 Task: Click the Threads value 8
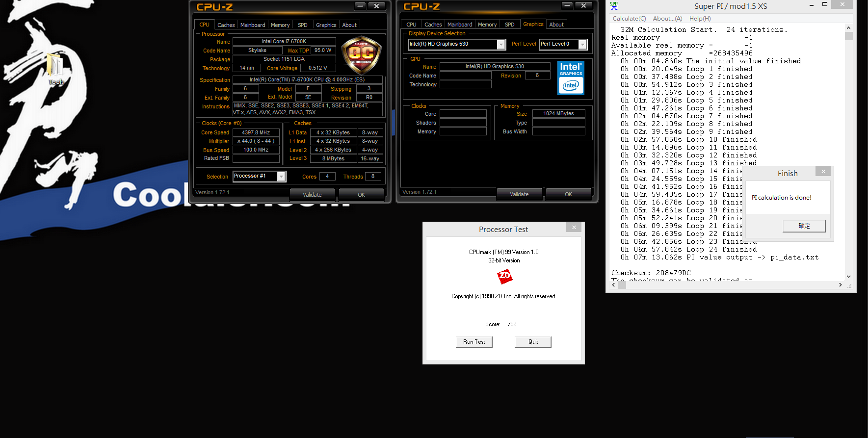click(x=373, y=177)
